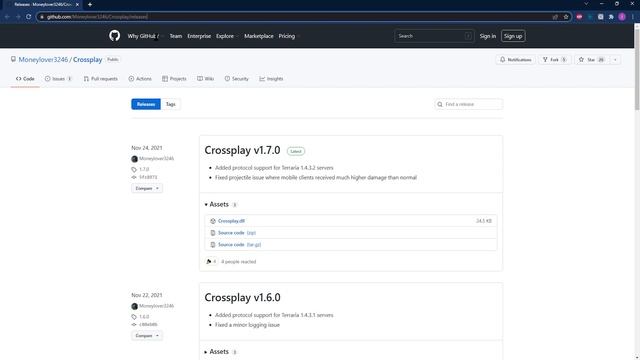Download Source code (tar.gz)
Image resolution: width=640 pixels, height=360 pixels.
[240, 244]
